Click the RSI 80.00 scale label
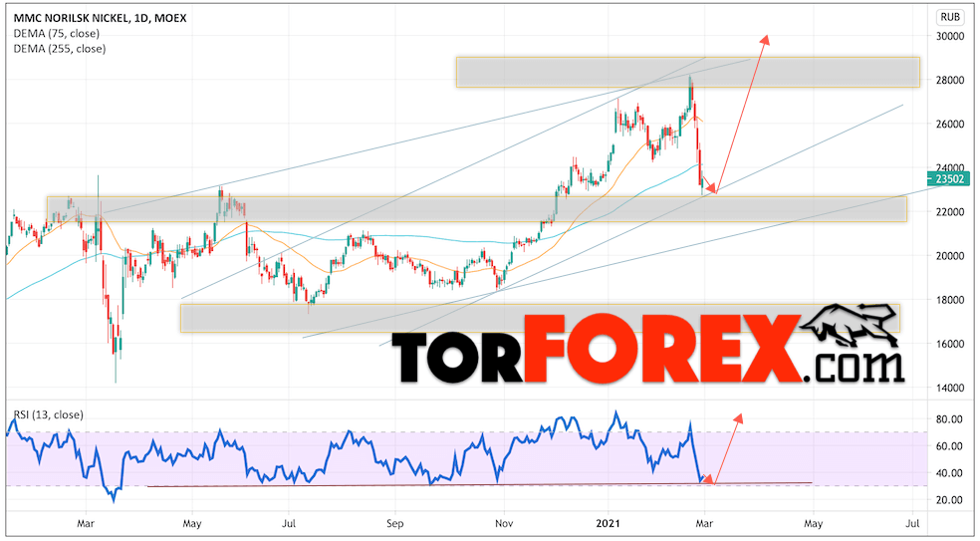This screenshot has height=541, width=980. coord(949,419)
